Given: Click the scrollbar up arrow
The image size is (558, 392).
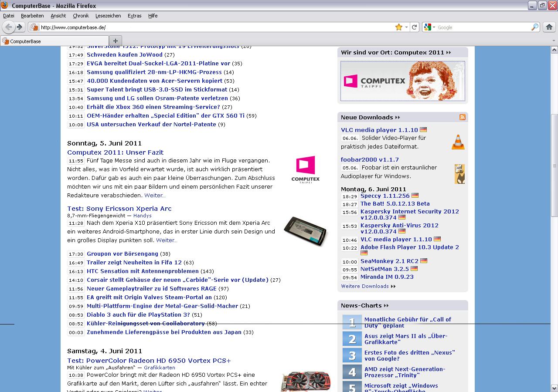Looking at the screenshot, I should click(554, 49).
